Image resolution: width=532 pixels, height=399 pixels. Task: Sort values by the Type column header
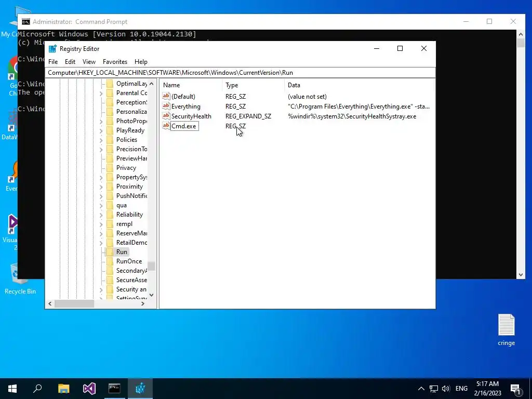254,85
